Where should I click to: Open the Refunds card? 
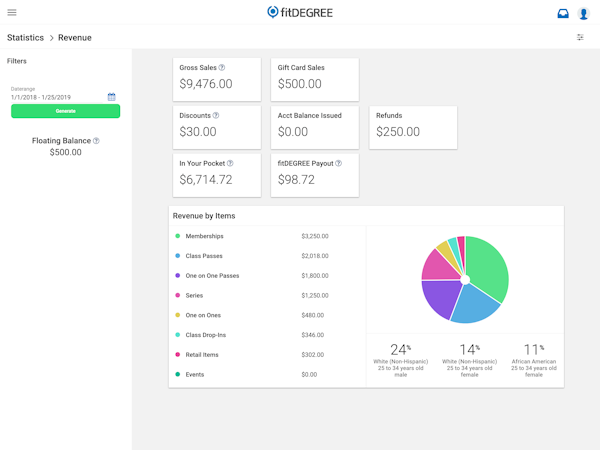click(413, 127)
